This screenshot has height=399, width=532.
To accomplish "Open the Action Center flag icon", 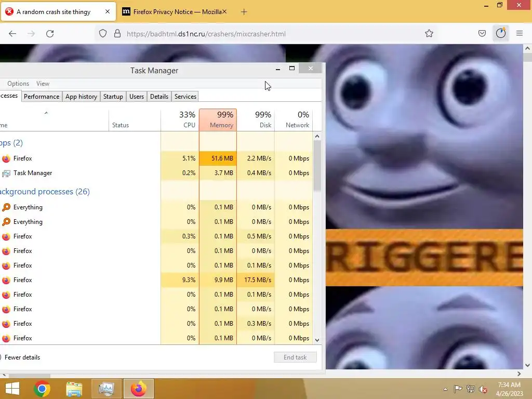I will tap(458, 389).
